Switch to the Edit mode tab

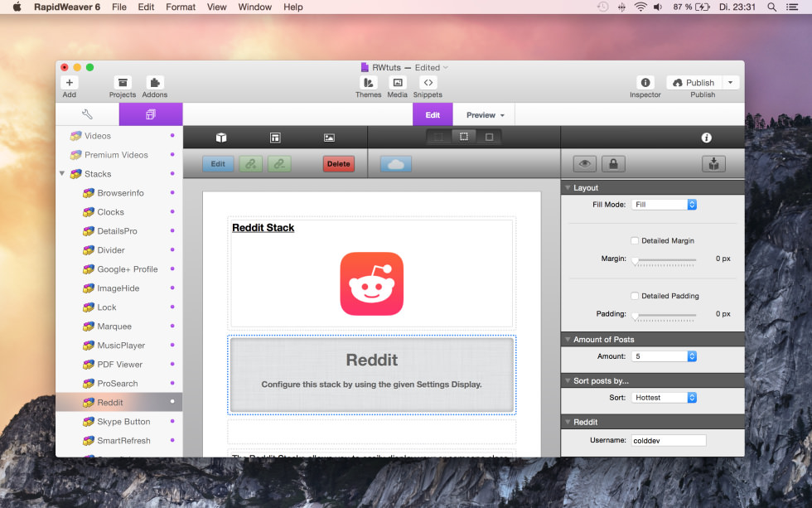433,115
